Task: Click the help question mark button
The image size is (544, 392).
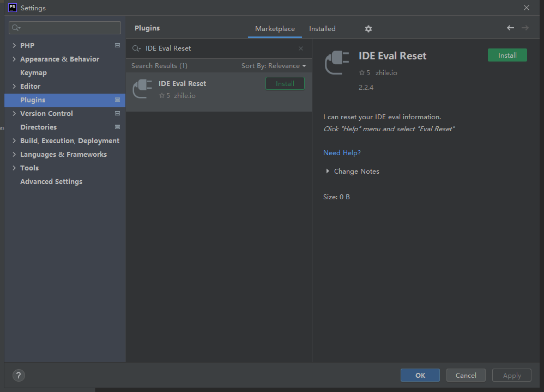Action: coord(19,375)
